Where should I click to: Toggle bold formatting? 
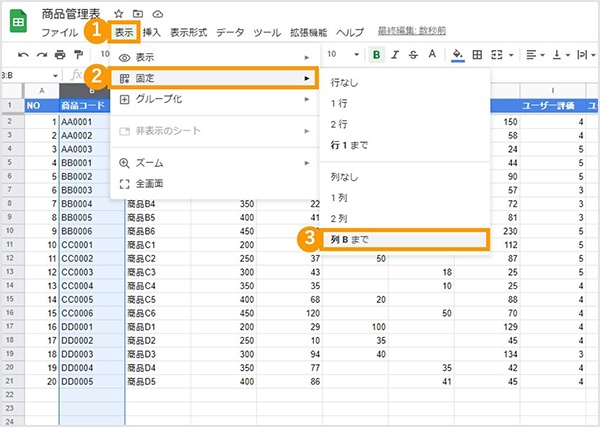pos(377,55)
